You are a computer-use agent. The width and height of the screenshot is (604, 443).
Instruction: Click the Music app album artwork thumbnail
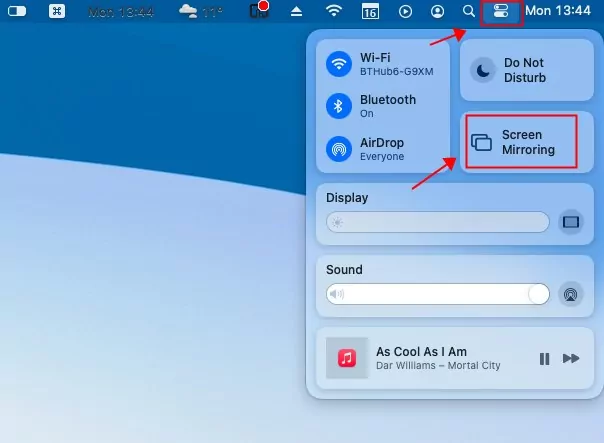click(x=347, y=358)
